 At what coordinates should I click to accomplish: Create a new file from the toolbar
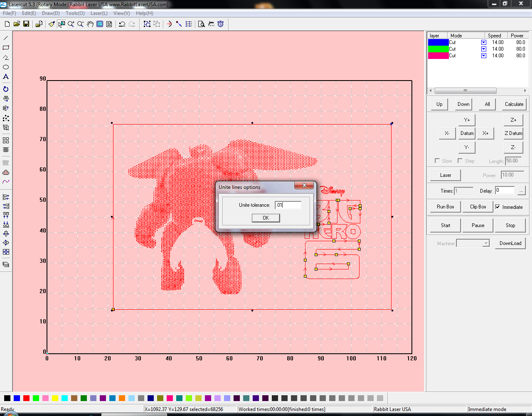click(x=7, y=24)
